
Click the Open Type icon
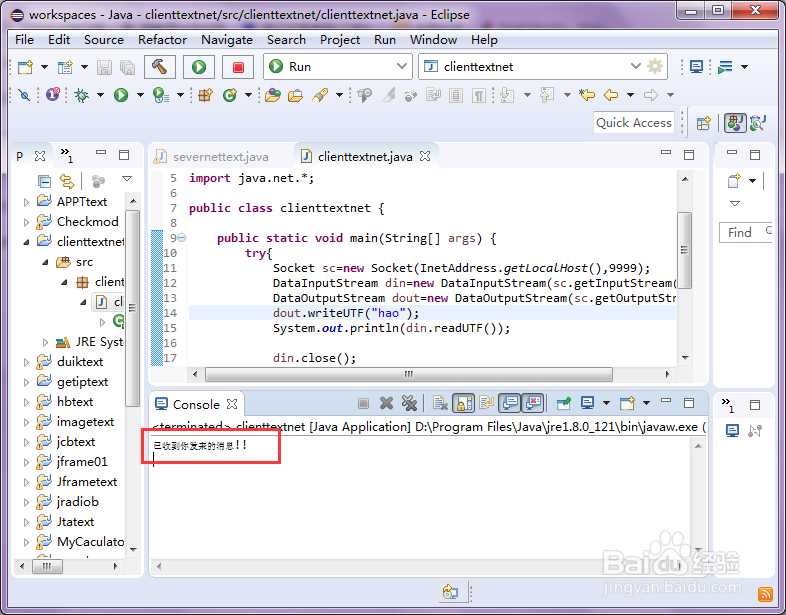point(273,95)
